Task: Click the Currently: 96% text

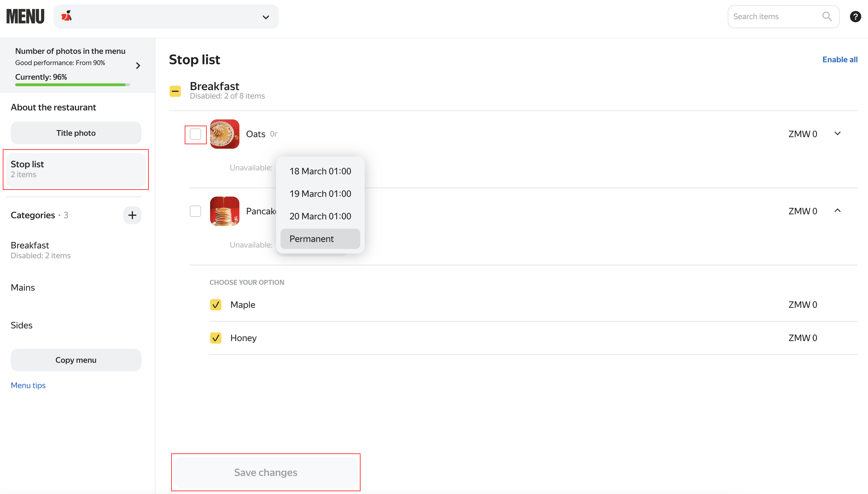Action: tap(41, 77)
